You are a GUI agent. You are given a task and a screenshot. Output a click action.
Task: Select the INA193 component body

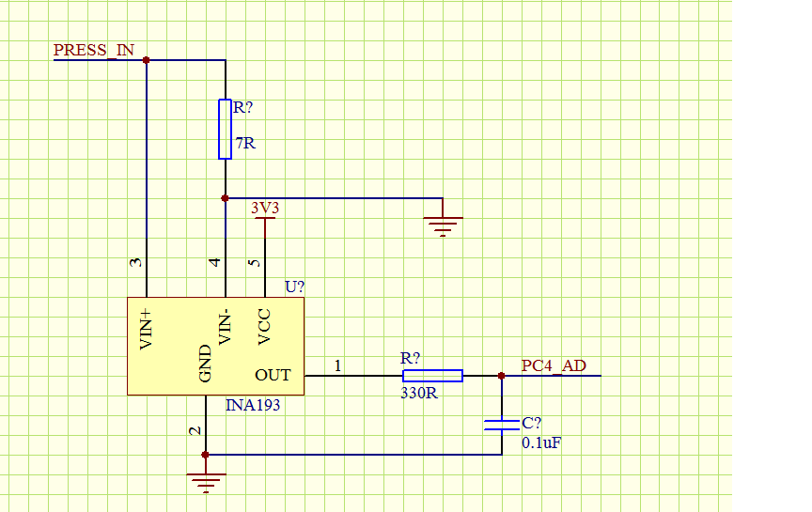[x=215, y=346]
